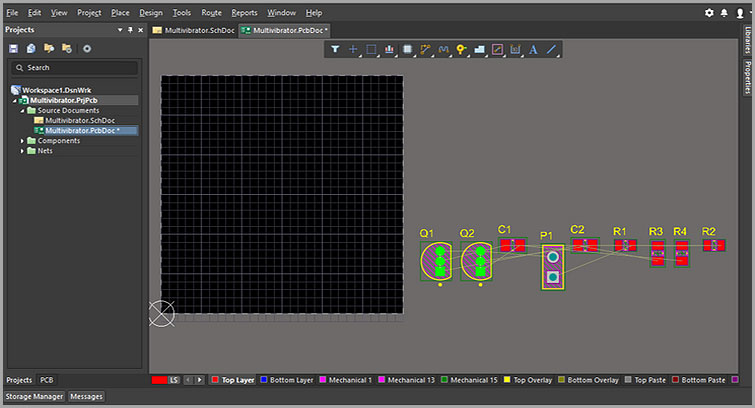This screenshot has height=408, width=755.
Task: Select the place via tool
Action: coord(461,49)
